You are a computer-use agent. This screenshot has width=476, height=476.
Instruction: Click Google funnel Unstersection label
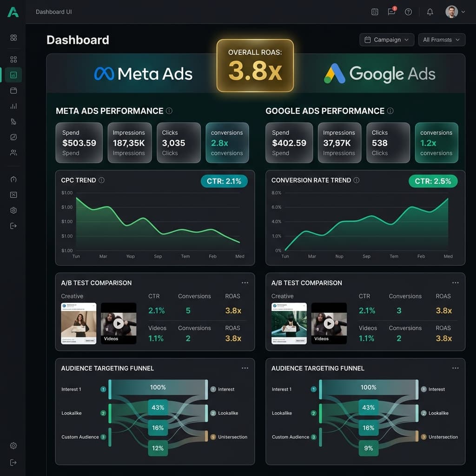coord(443,437)
